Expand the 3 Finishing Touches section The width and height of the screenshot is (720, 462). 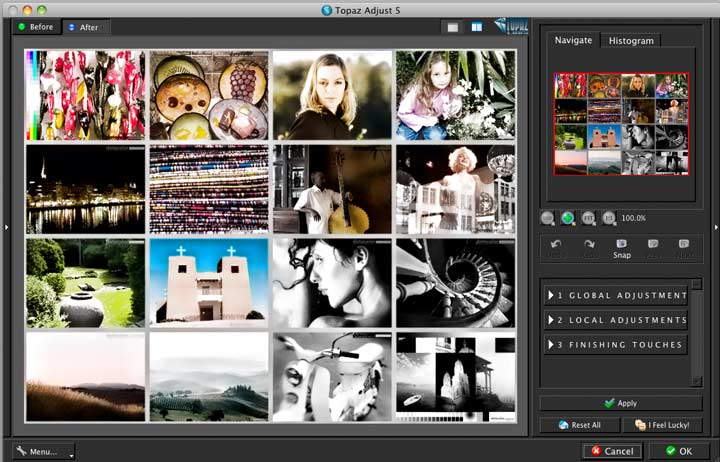[x=615, y=344]
